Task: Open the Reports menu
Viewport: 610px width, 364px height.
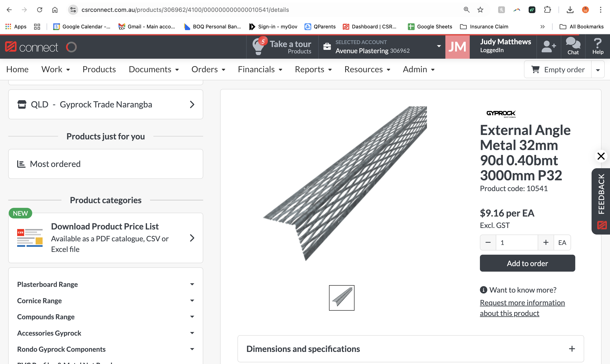Action: [x=313, y=69]
